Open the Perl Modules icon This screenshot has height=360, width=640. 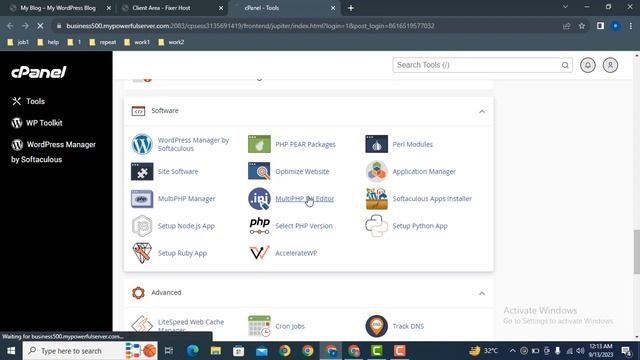pos(376,144)
